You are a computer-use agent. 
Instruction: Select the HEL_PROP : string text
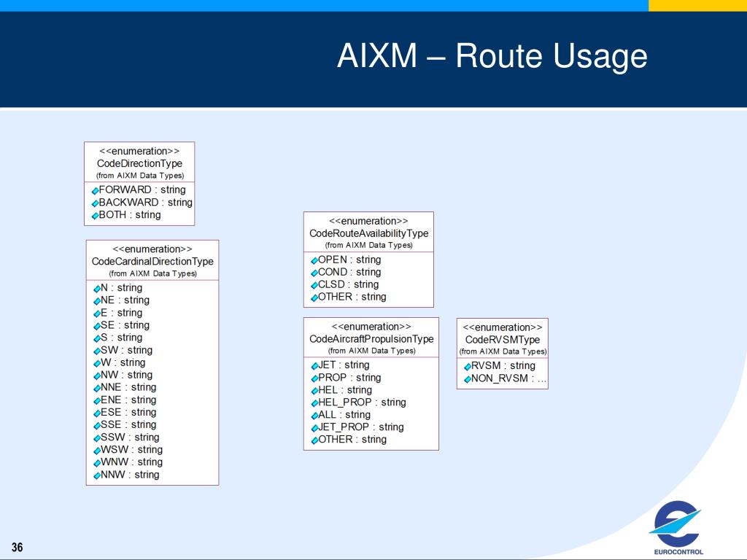[362, 402]
